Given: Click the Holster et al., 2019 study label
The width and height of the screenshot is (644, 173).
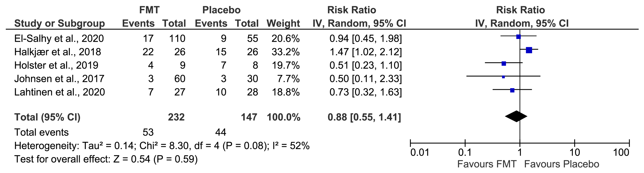Looking at the screenshot, I should pos(56,65).
